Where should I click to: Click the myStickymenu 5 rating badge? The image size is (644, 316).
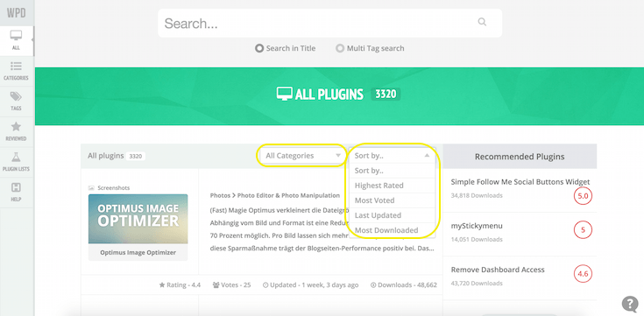[583, 230]
